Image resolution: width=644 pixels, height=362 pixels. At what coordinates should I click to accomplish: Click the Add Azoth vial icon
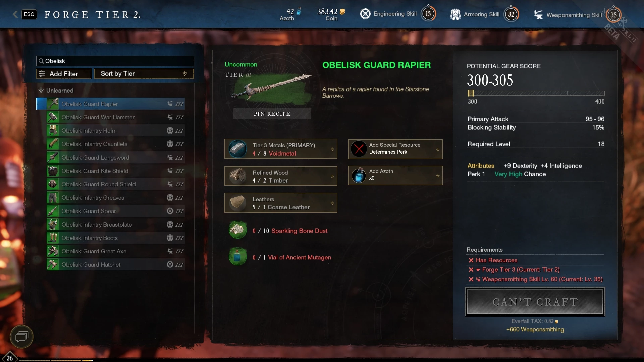point(359,175)
